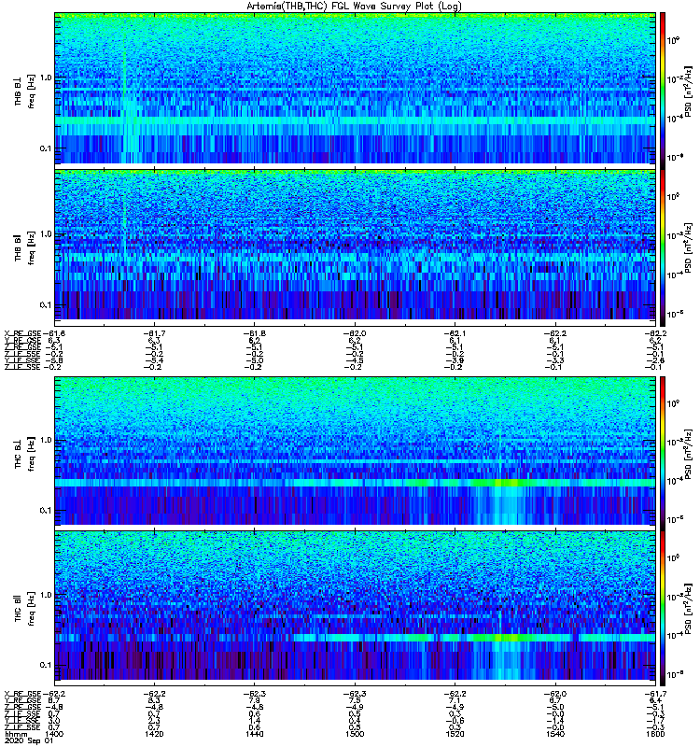Viewport: 700px width, 747px height.
Task: Click the -61.7 value in lower X_RE_GSE row
Action: coord(655,694)
